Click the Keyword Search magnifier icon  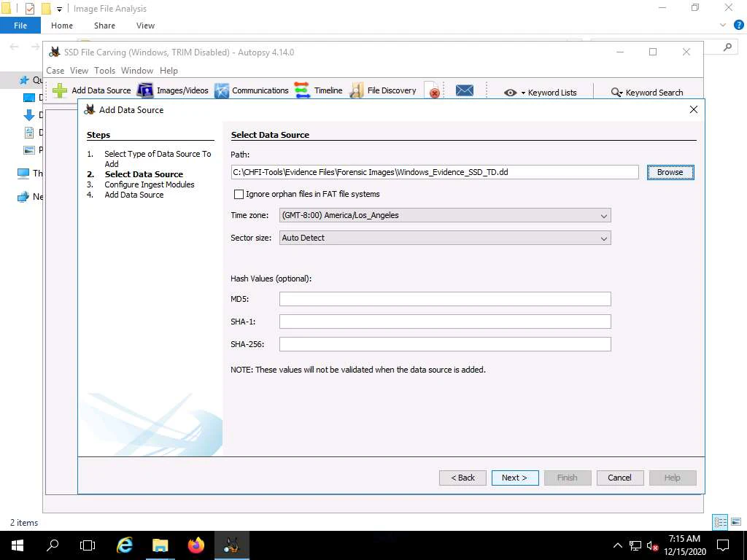click(x=616, y=93)
